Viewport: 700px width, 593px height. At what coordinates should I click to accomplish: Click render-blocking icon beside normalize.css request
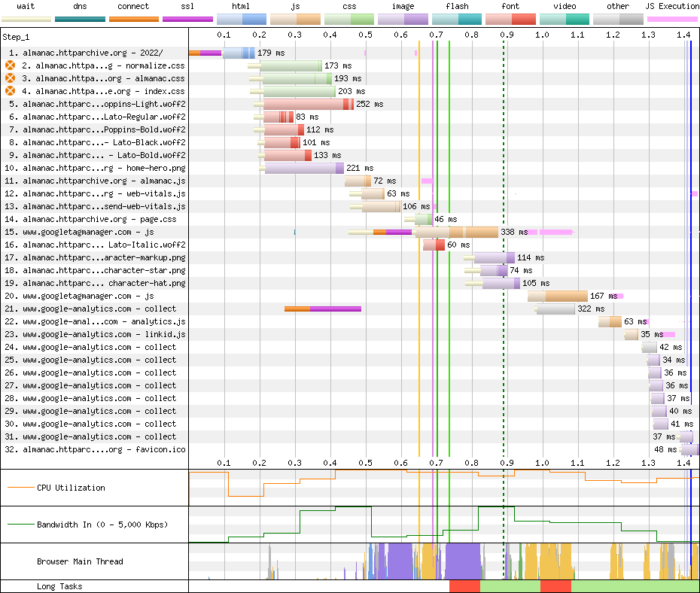pos(11,65)
